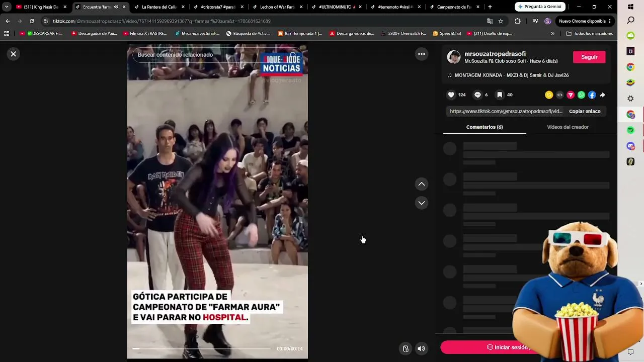Open the SpeechChat bookmark

point(447,34)
